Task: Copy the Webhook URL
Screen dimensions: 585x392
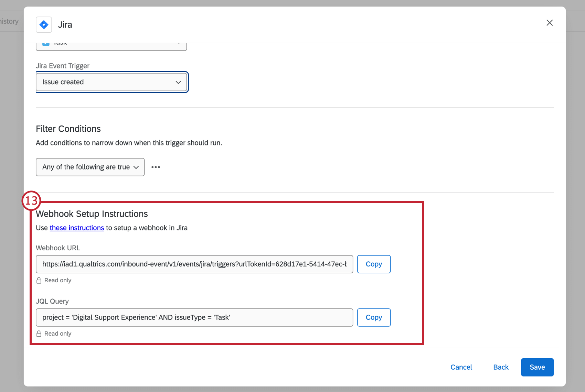Action: coord(374,264)
